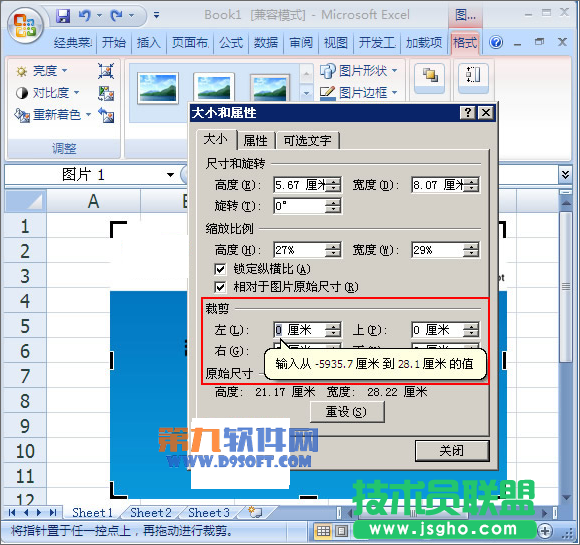The height and width of the screenshot is (545, 580).
Task: Open the 经典菜单 ribbon tab
Action: tap(72, 43)
